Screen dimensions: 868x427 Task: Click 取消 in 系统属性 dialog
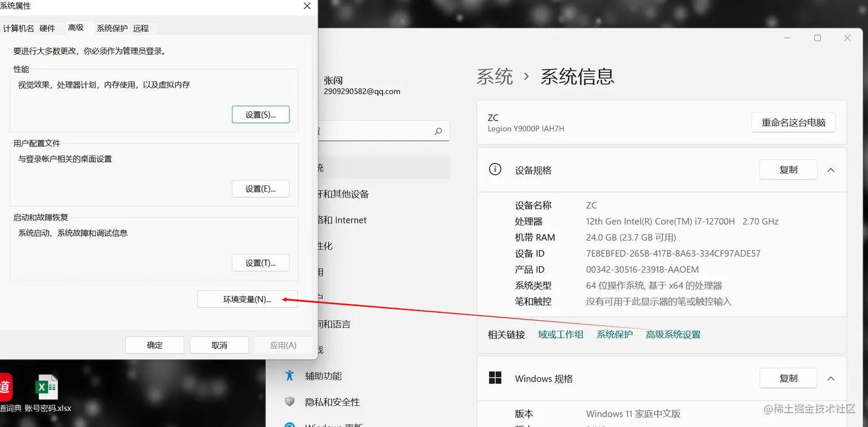tap(219, 345)
